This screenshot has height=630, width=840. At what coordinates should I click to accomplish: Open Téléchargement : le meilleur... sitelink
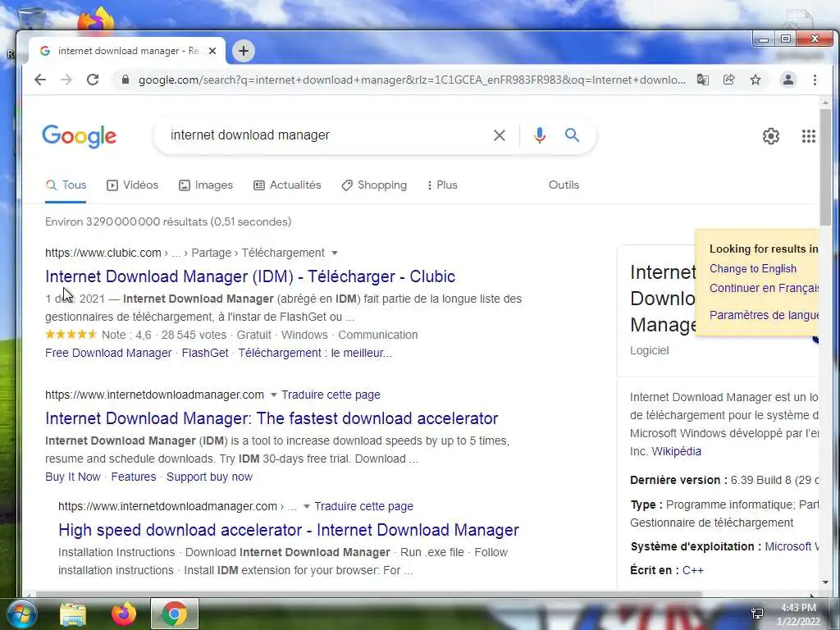click(x=315, y=353)
